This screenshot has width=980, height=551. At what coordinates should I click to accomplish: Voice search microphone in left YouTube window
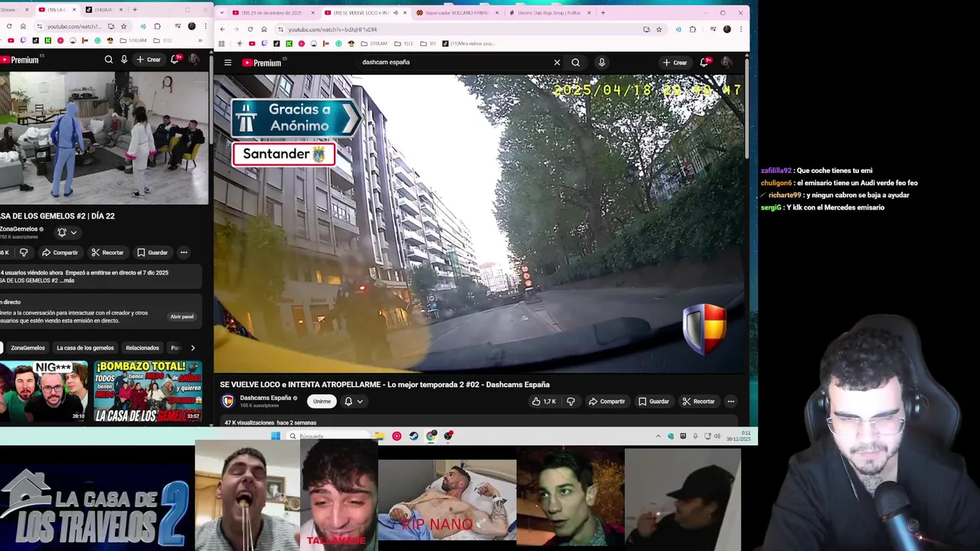point(124,60)
